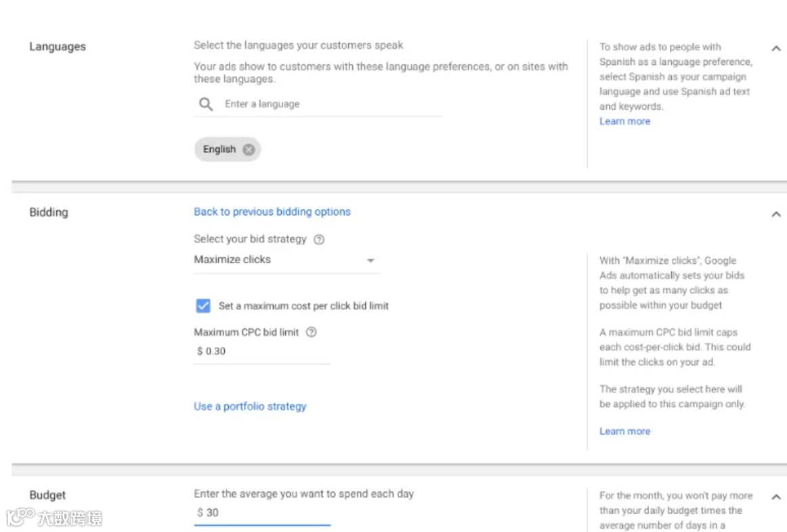Collapse the Bidding section using the chevron
The image size is (787, 532).
click(x=776, y=214)
